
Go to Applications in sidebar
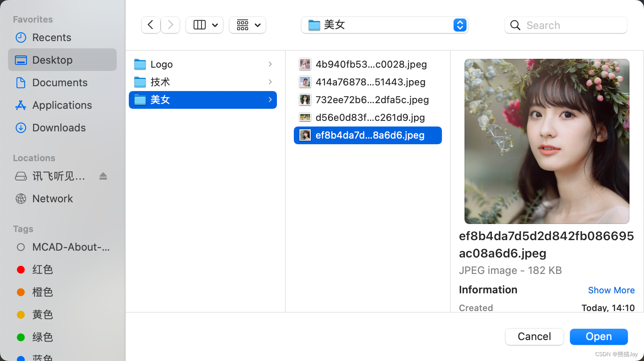point(62,105)
